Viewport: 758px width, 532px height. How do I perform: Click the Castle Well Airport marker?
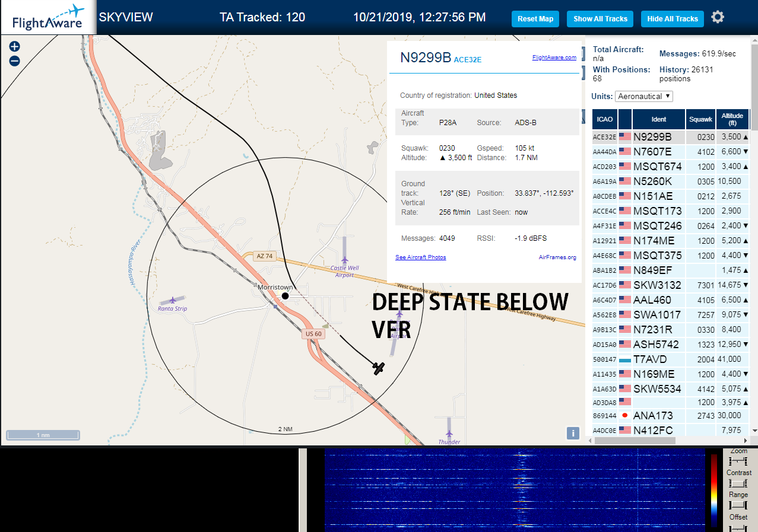point(345,260)
